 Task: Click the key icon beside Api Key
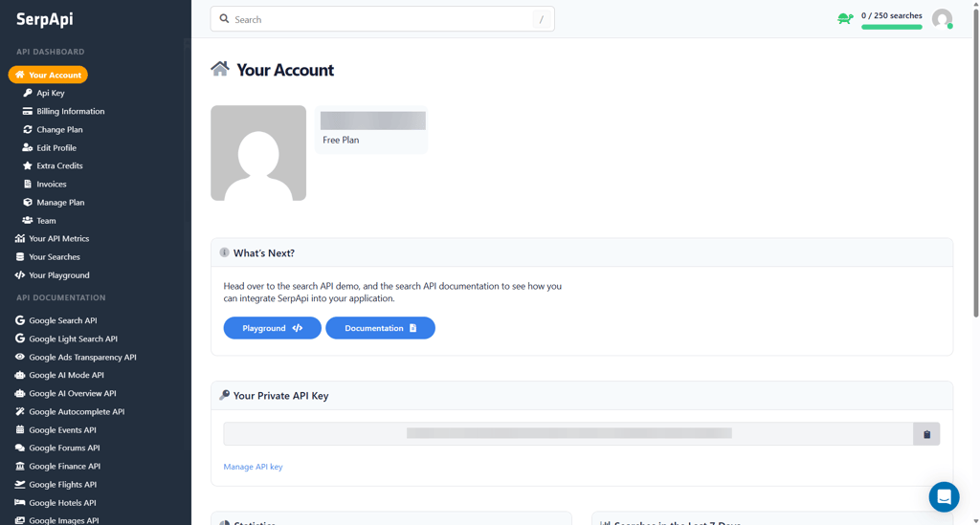tap(28, 93)
